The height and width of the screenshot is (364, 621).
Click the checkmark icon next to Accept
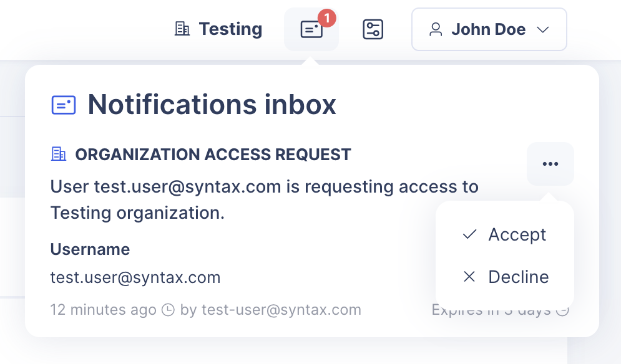(469, 234)
